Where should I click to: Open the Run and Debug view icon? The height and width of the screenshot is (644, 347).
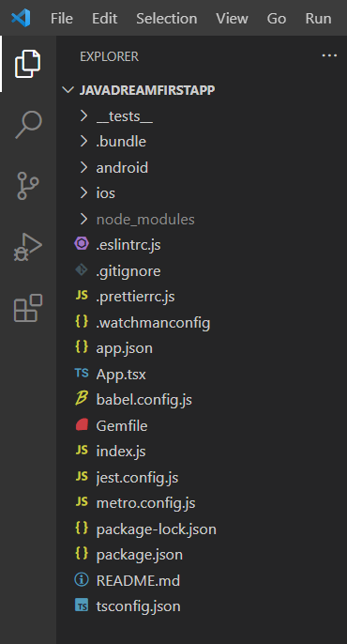pyautogui.click(x=28, y=247)
